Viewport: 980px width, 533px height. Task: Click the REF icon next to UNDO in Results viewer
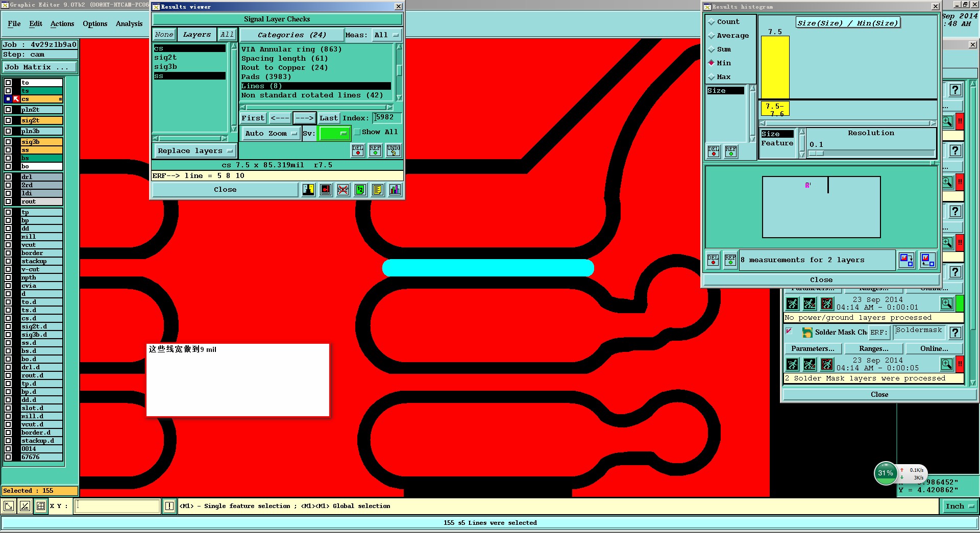point(375,150)
